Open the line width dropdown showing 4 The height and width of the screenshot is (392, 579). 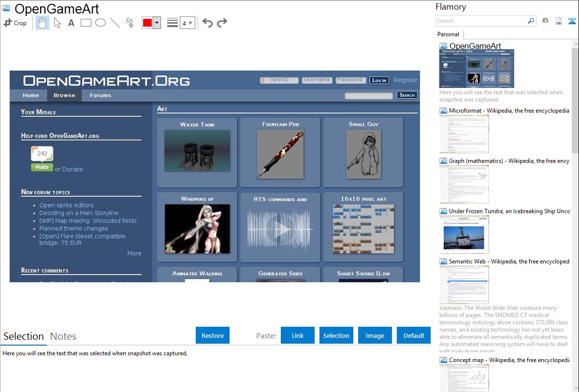pos(188,23)
